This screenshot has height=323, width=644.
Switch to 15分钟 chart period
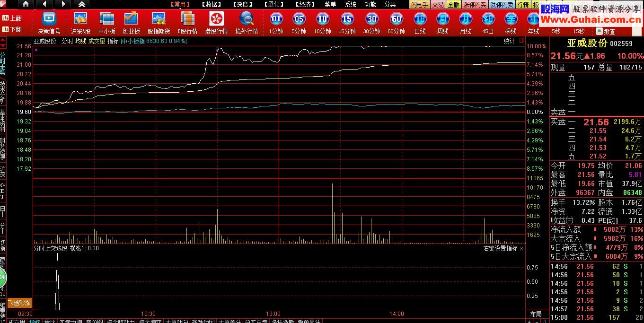click(x=347, y=23)
